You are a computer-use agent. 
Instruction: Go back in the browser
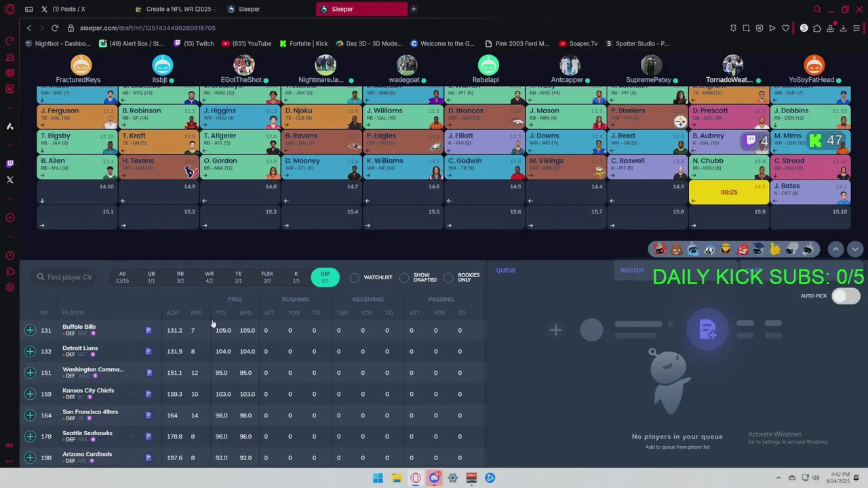[x=28, y=28]
